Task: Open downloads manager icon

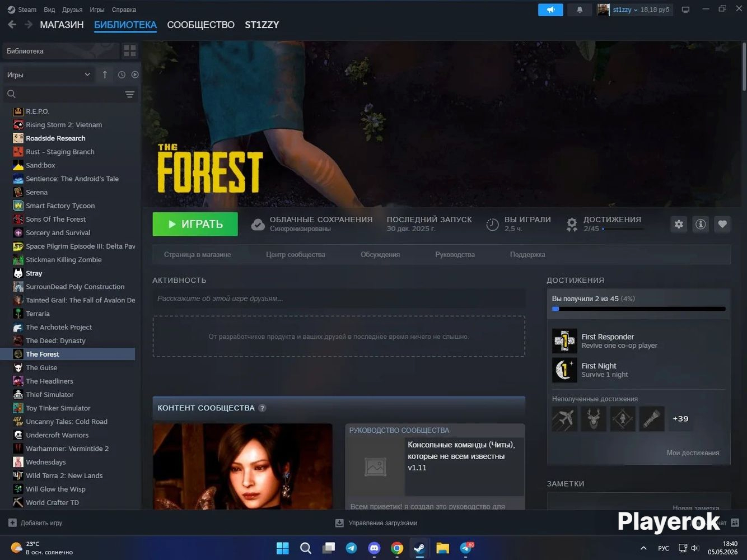Action: tap(339, 523)
